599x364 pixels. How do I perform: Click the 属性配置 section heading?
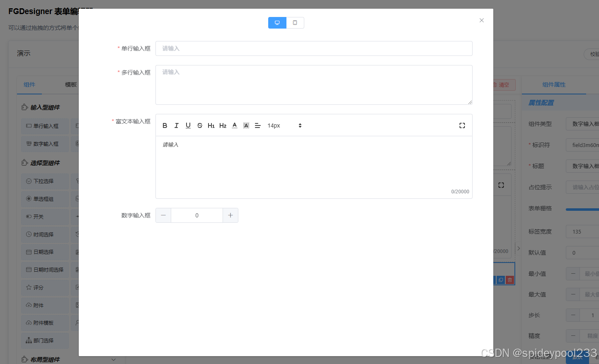click(x=541, y=103)
